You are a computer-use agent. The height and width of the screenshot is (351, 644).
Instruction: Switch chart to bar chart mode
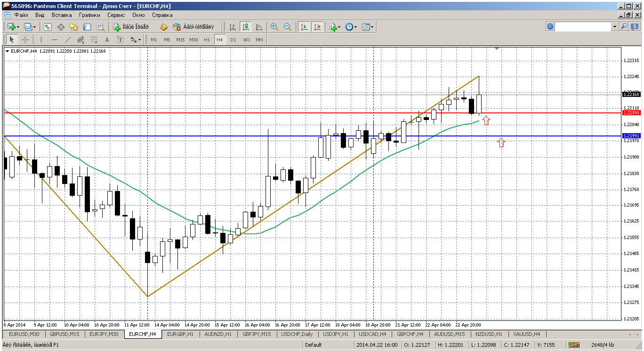[232, 27]
